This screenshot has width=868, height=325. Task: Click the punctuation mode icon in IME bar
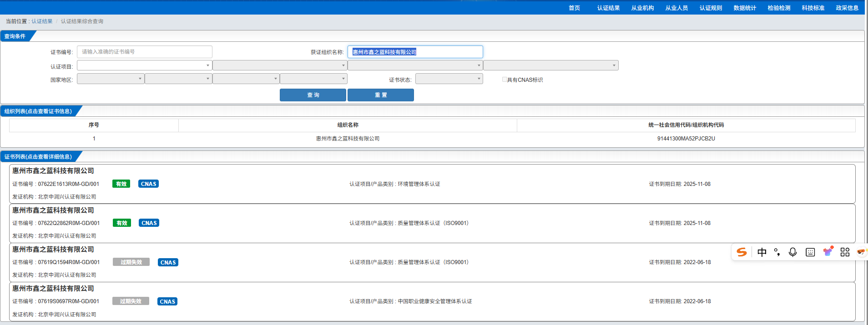[x=777, y=252]
